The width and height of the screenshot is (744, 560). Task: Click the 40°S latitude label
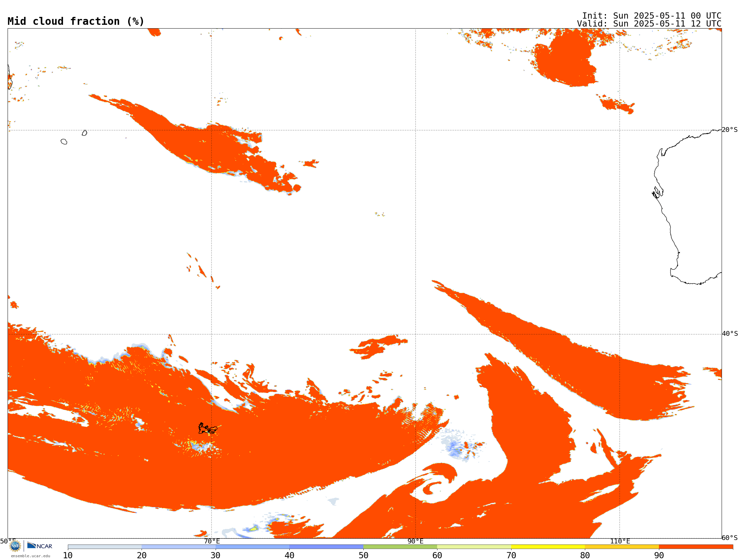click(x=730, y=334)
